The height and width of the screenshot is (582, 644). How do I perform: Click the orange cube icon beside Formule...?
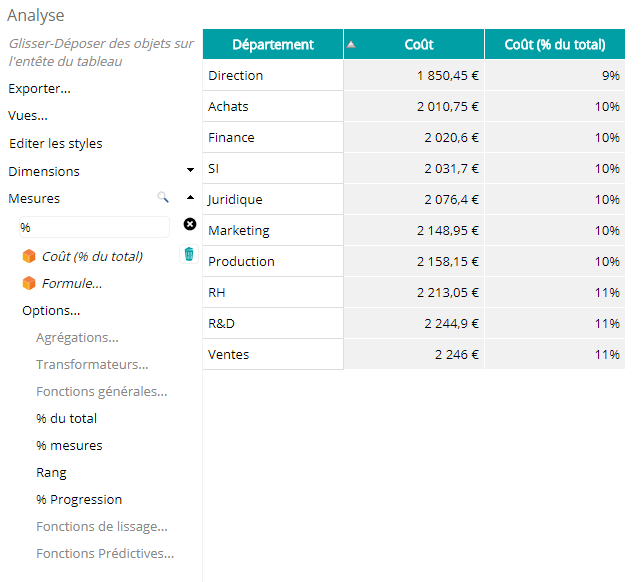(x=29, y=283)
